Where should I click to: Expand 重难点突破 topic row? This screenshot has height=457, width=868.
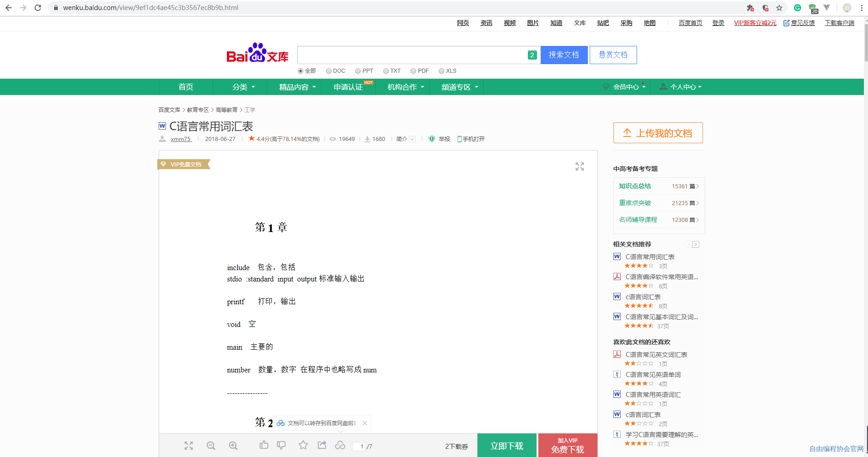click(x=659, y=203)
